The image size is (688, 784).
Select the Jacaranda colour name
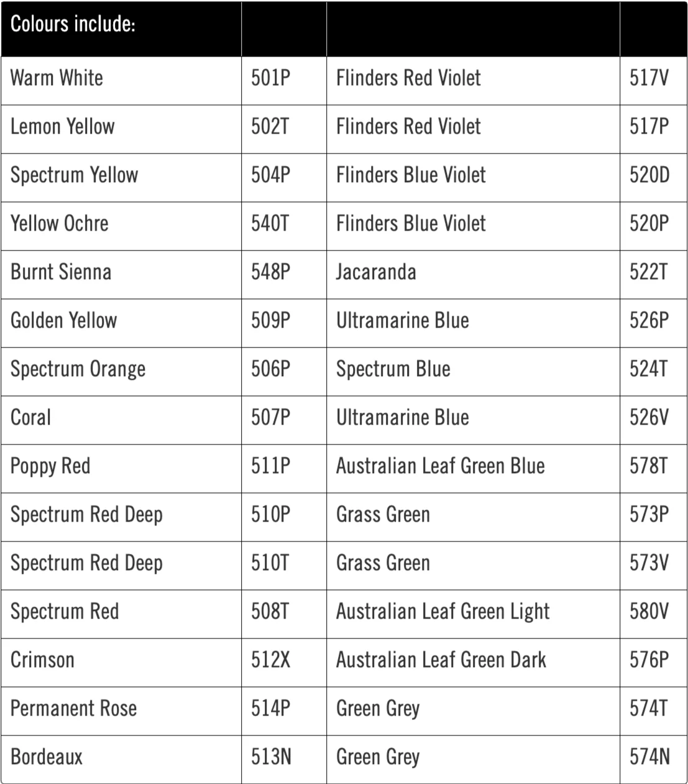376,272
